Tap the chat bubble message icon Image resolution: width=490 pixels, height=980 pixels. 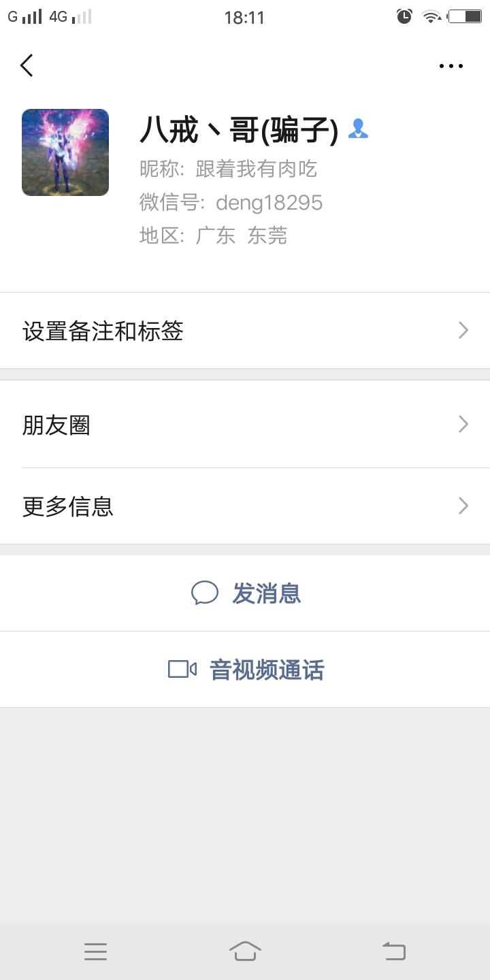[x=204, y=593]
